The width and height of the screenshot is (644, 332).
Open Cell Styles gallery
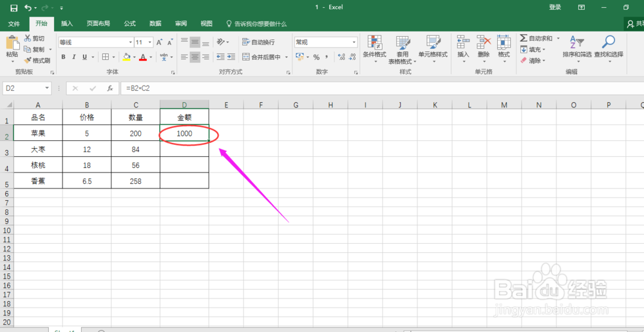(x=433, y=50)
